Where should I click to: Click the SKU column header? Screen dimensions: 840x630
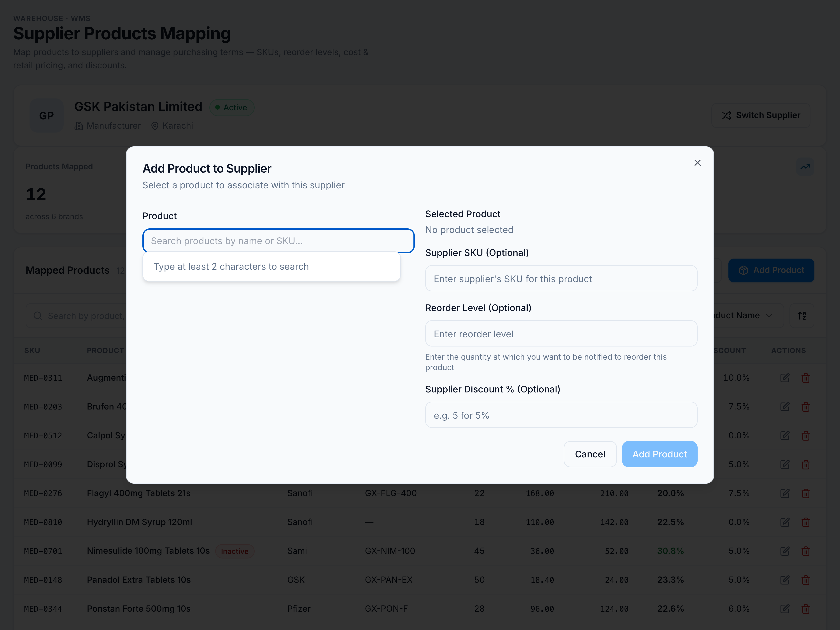point(32,350)
